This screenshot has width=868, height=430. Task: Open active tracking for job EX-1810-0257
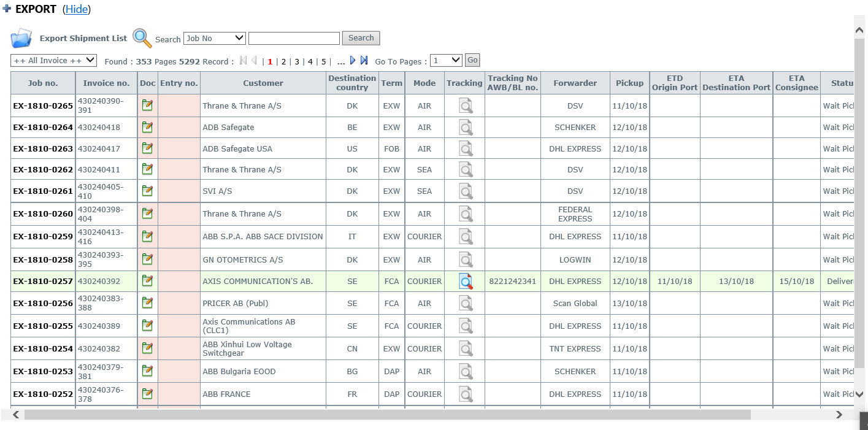tap(466, 281)
